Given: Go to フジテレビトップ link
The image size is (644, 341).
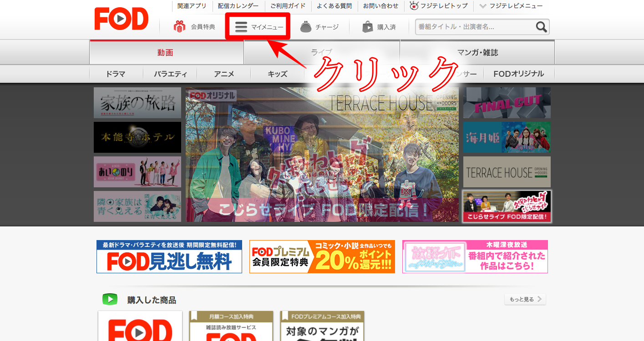Looking at the screenshot, I should click(445, 6).
